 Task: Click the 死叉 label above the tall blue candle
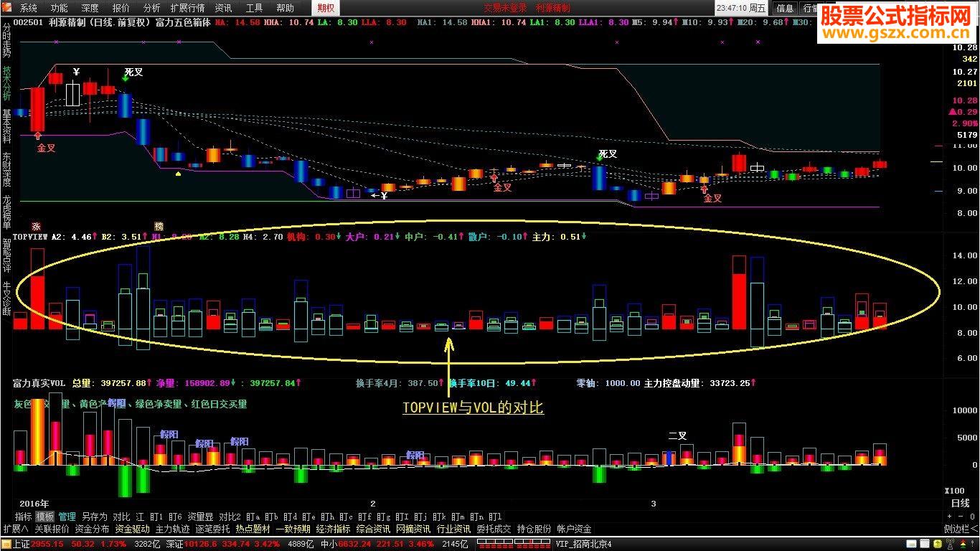tap(608, 154)
